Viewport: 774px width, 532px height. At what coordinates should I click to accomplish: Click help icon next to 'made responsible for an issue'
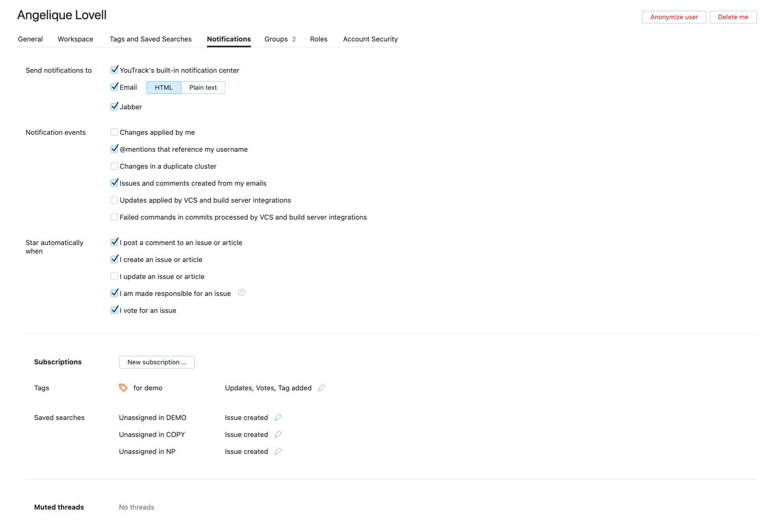(x=241, y=293)
